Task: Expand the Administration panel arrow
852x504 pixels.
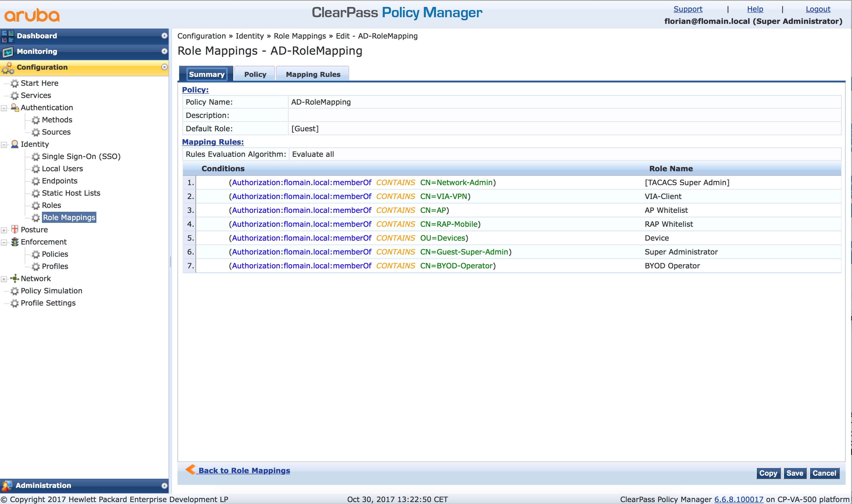Action: coord(164,486)
